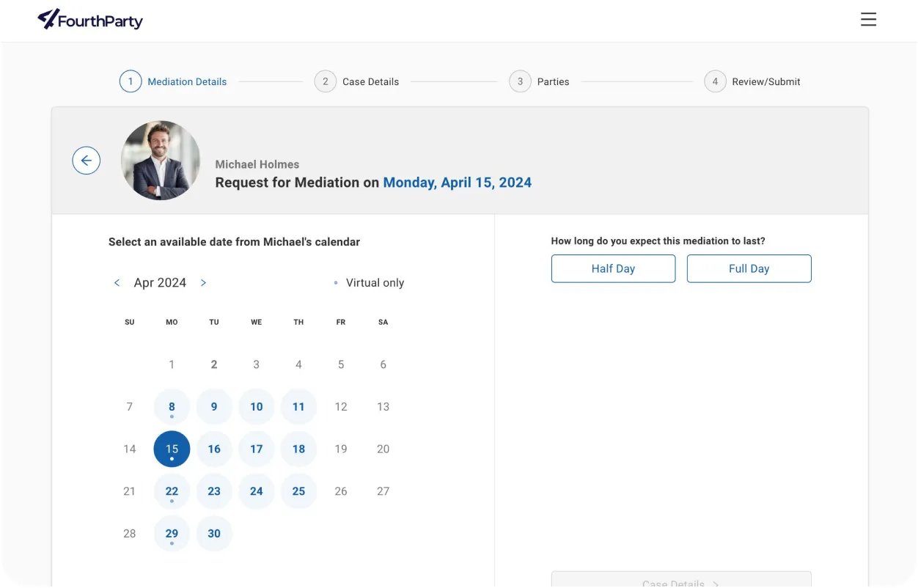Screen dimensions: 918x588
Task: Select April 15 on the calendar
Action: coord(172,449)
